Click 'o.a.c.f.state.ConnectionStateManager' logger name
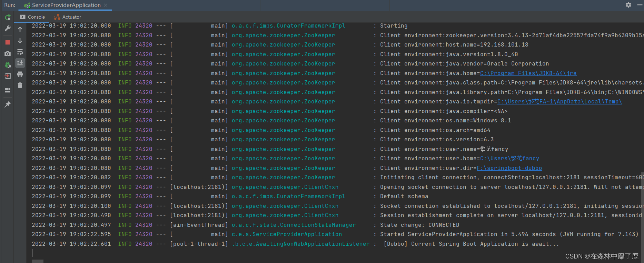644x263 pixels. (294, 225)
